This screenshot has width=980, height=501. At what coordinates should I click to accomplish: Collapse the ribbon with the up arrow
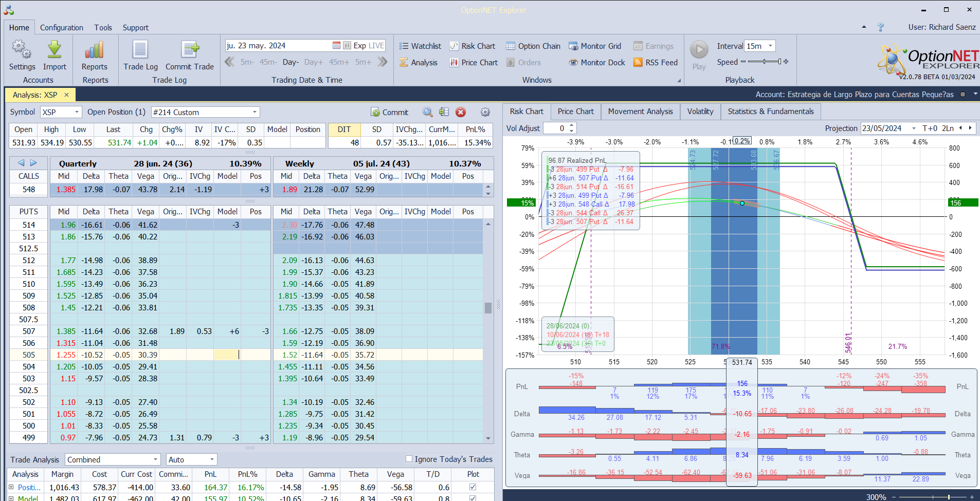coord(864,27)
